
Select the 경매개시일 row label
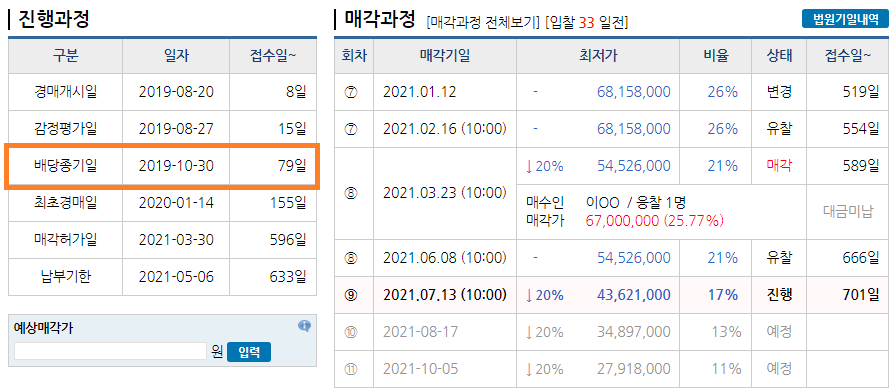pyautogui.click(x=65, y=91)
